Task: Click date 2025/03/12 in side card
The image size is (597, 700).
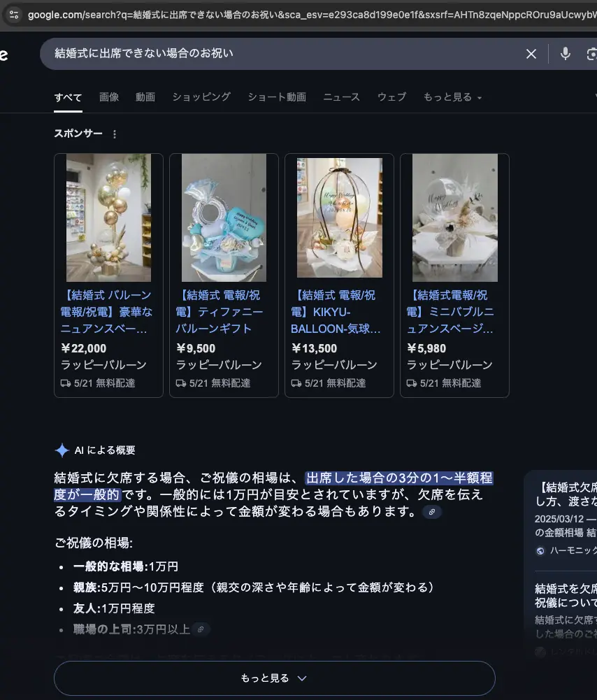Action: (x=559, y=519)
